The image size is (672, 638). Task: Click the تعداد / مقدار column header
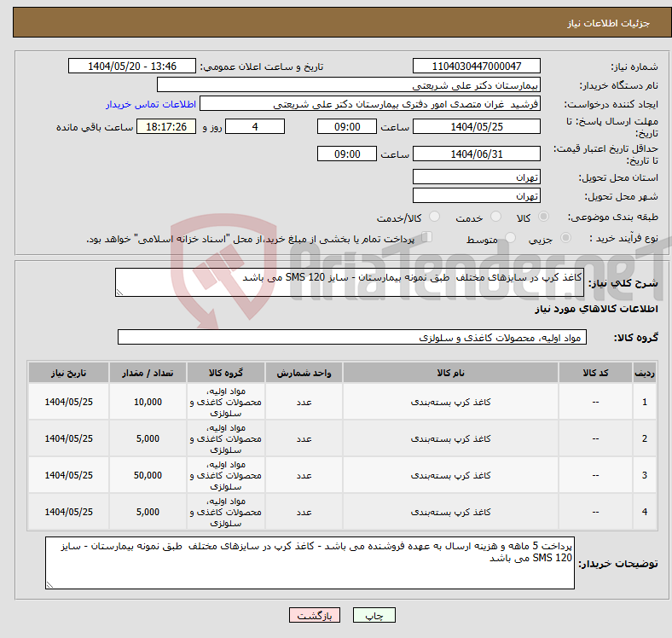[148, 373]
